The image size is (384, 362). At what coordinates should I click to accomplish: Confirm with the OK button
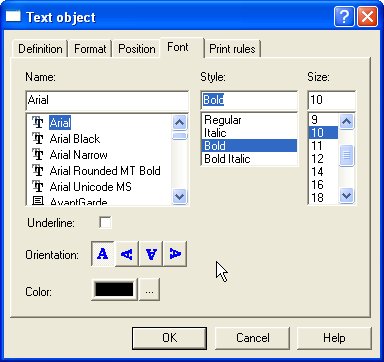pos(169,338)
